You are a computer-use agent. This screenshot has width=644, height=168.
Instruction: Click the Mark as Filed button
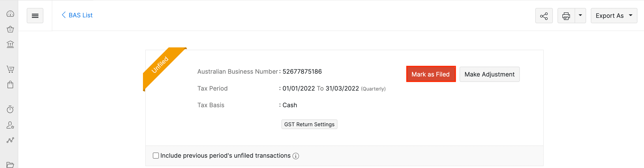coord(431,74)
